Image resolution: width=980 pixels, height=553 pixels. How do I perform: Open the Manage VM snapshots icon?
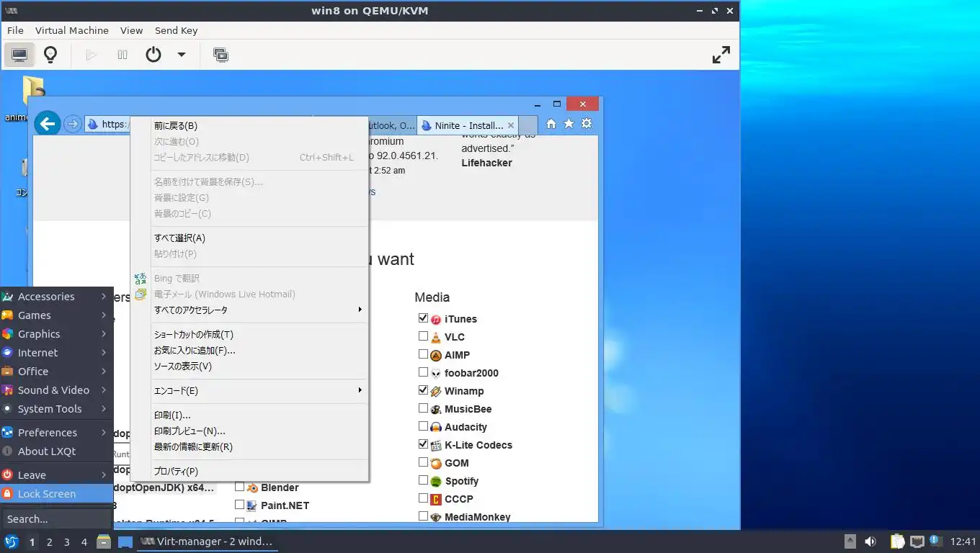click(x=221, y=55)
